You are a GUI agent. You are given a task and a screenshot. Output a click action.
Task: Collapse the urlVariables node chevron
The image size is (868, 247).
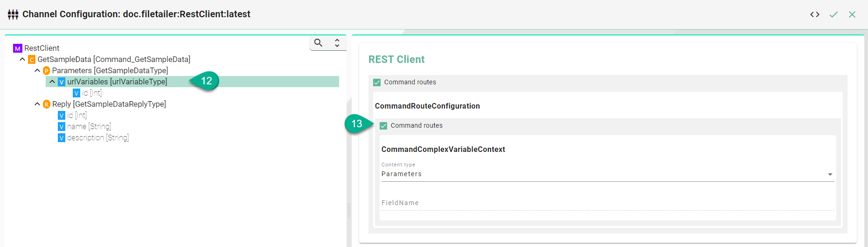(x=52, y=82)
